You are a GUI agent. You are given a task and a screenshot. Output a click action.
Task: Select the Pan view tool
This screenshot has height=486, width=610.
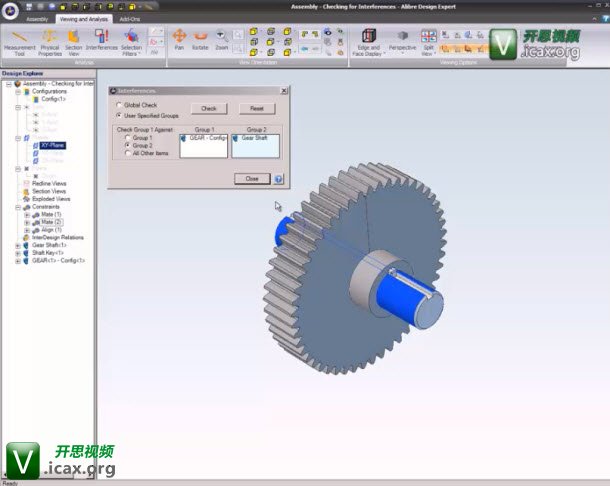pos(179,40)
